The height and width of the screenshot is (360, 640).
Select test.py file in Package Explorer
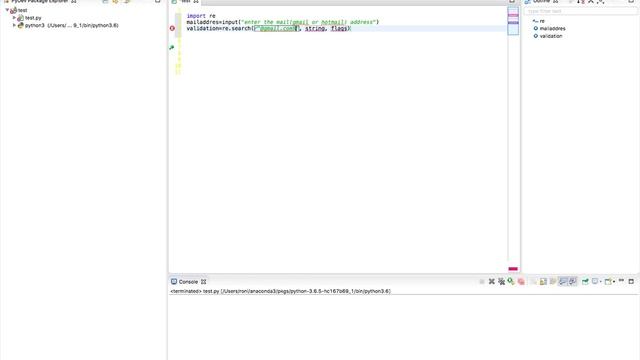29,18
